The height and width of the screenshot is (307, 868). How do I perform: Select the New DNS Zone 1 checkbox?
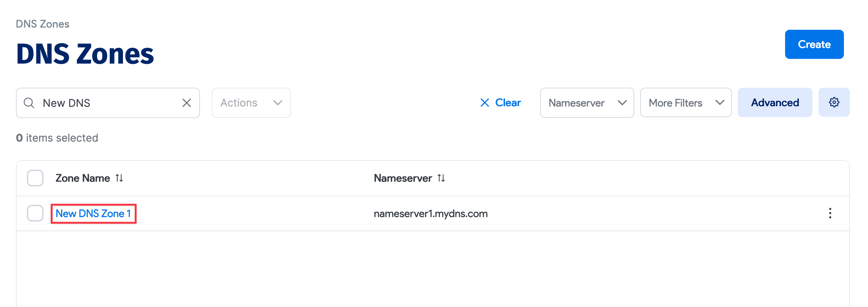coord(35,213)
